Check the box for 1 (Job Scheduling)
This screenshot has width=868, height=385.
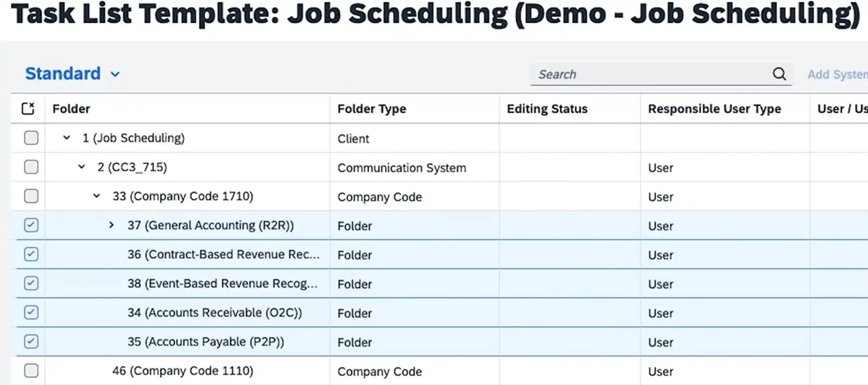[x=31, y=138]
